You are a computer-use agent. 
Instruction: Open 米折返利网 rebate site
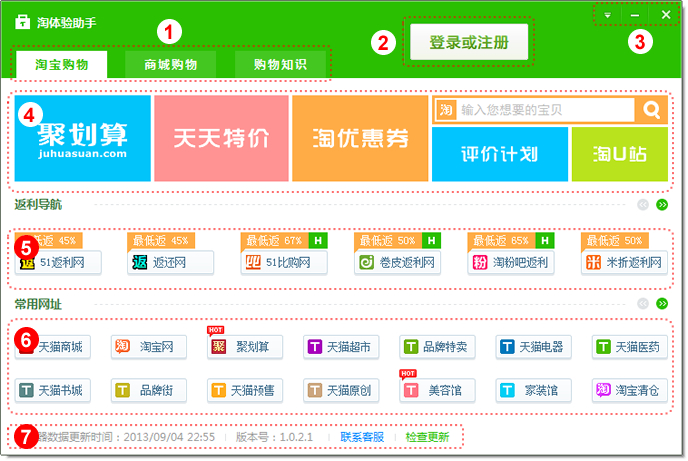[624, 262]
